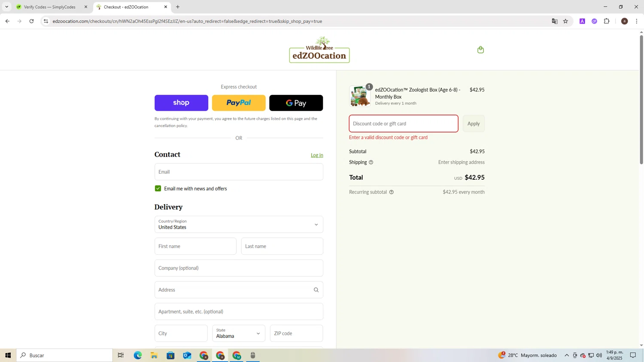Viewport: 644px width, 362px height.
Task: Click the Shipping help question mark icon
Action: 371,162
